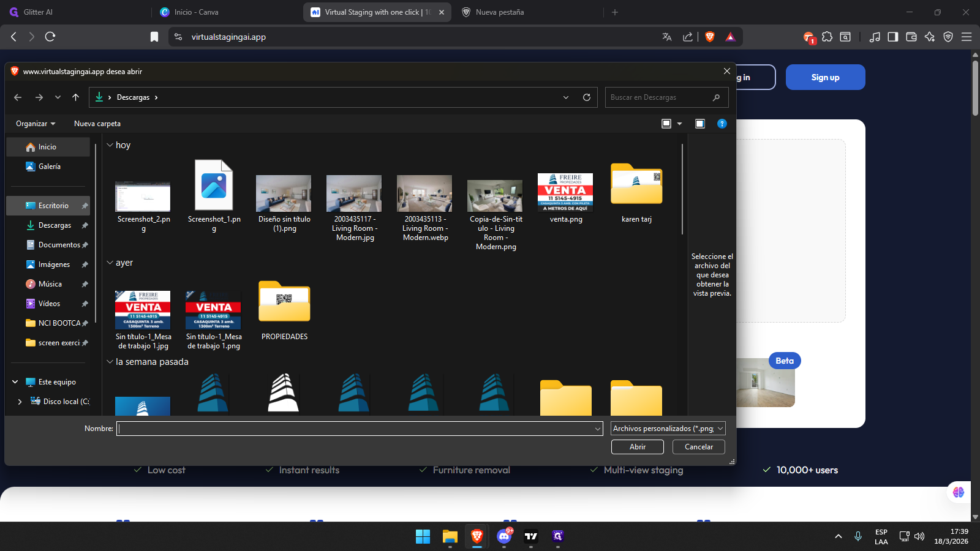Open the file type filter dropdown
The height and width of the screenshot is (551, 980).
pos(668,429)
